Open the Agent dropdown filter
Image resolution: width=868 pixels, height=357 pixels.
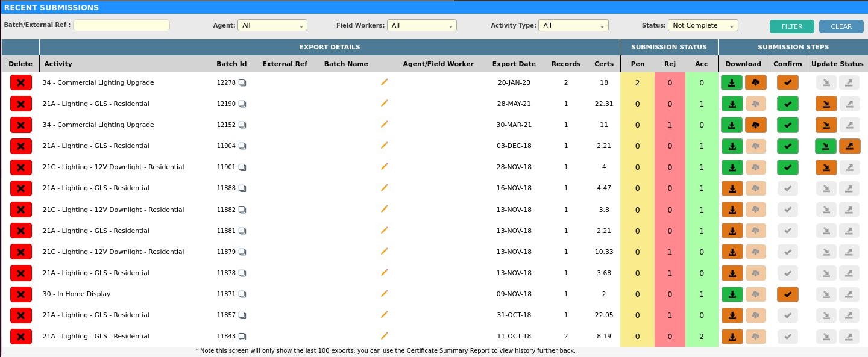(272, 25)
